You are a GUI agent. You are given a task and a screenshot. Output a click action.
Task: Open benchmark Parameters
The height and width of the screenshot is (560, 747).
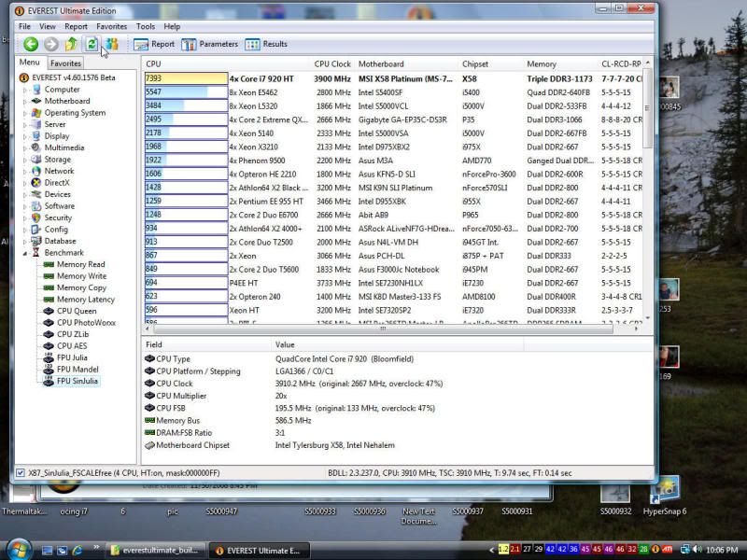click(x=209, y=44)
